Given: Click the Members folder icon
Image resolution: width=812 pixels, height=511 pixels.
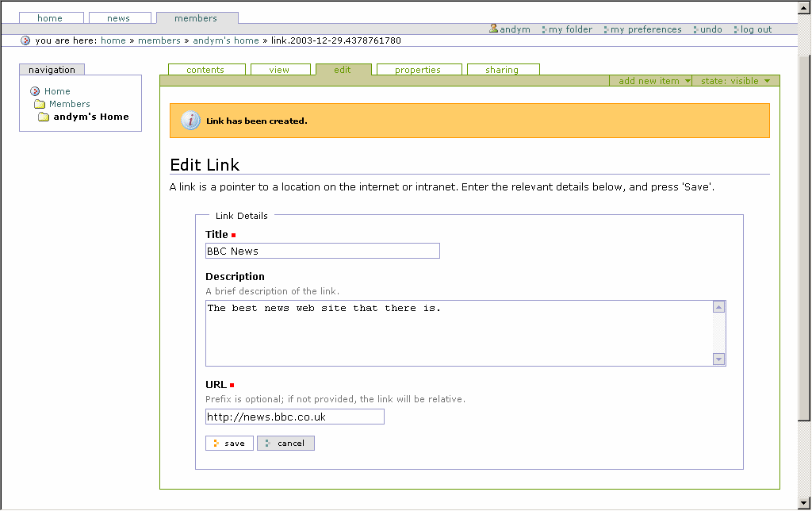Looking at the screenshot, I should tap(39, 104).
